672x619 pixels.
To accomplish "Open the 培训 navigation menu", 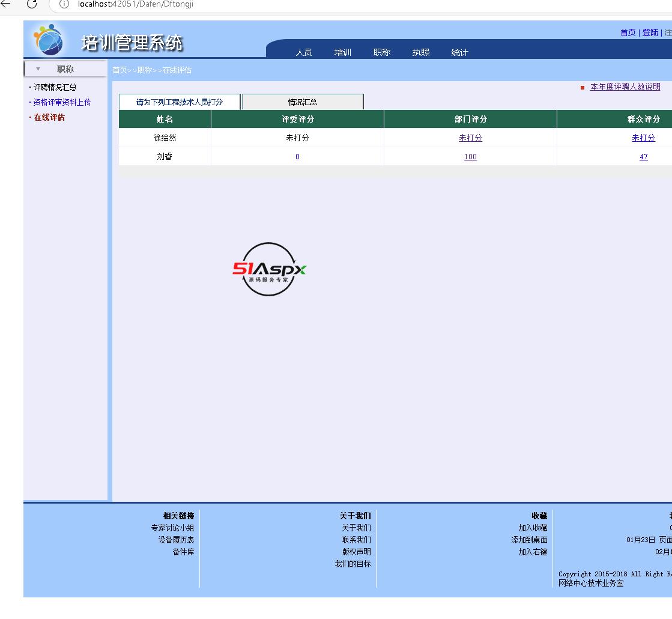I will 343,52.
